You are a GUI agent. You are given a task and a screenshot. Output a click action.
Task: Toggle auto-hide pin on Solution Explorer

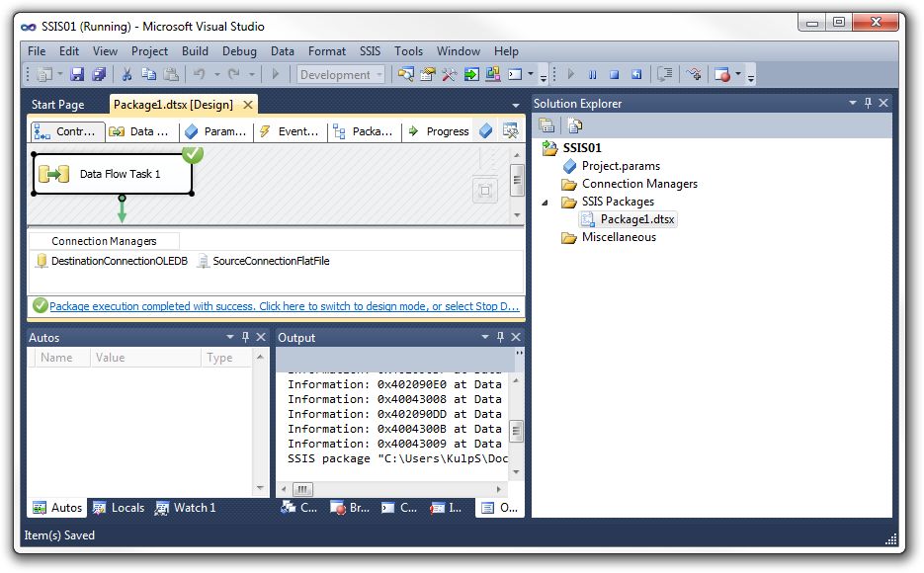tap(868, 103)
